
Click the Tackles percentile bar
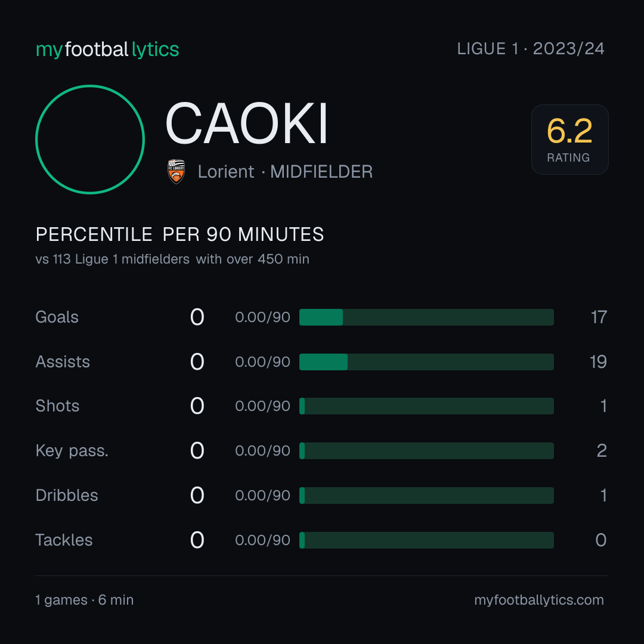[x=426, y=540]
